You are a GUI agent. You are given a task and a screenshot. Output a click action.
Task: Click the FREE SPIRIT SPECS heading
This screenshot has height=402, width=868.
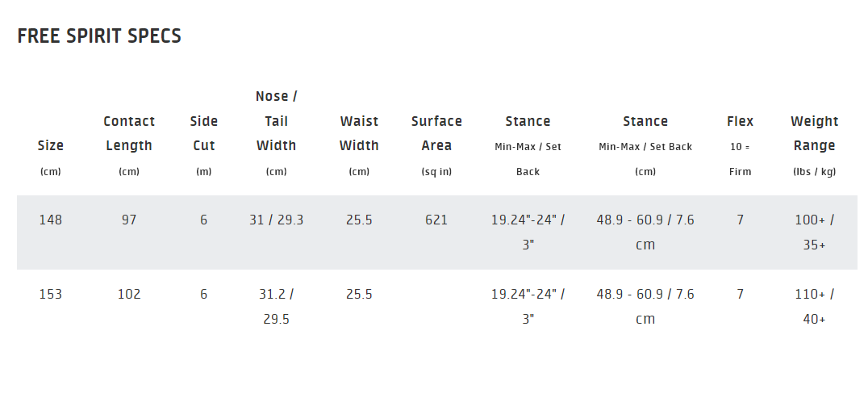[99, 36]
